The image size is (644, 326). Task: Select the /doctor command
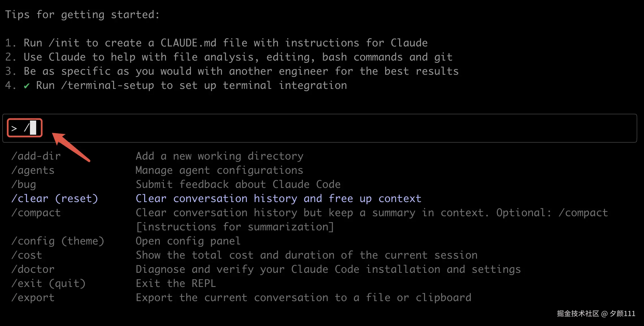[x=33, y=269]
